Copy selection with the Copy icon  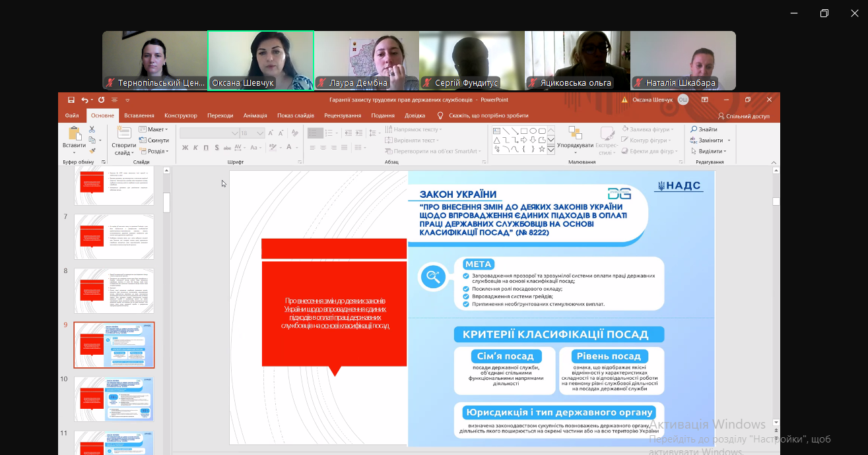tap(92, 140)
